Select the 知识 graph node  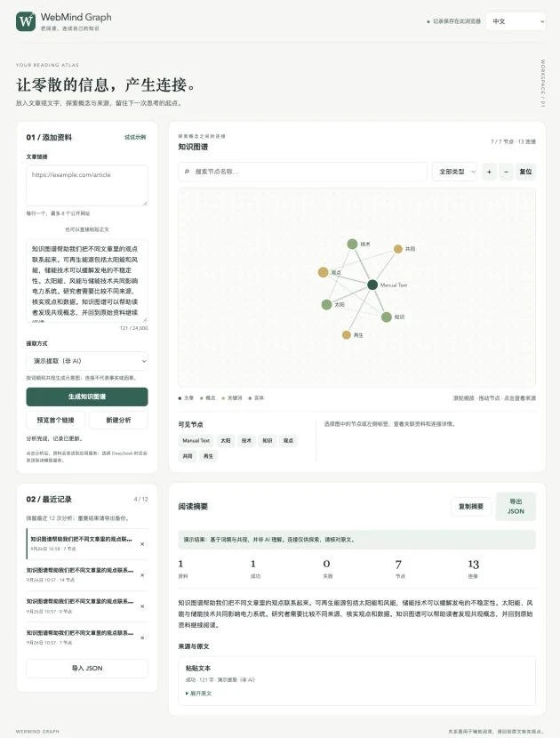387,317
